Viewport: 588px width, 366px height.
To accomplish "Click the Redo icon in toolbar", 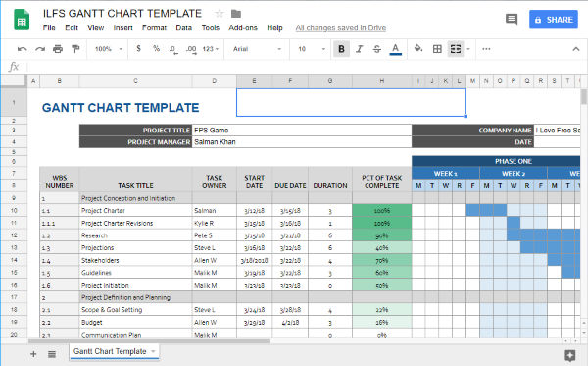I will coord(40,49).
